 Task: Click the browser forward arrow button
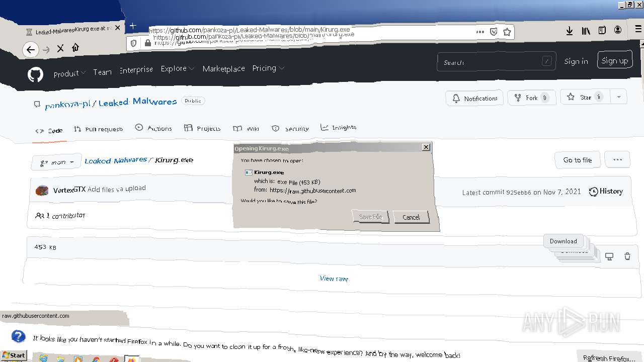point(46,49)
